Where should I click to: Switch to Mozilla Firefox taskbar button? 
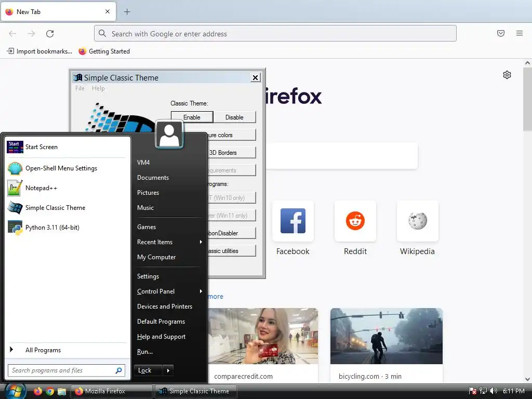pyautogui.click(x=112, y=391)
